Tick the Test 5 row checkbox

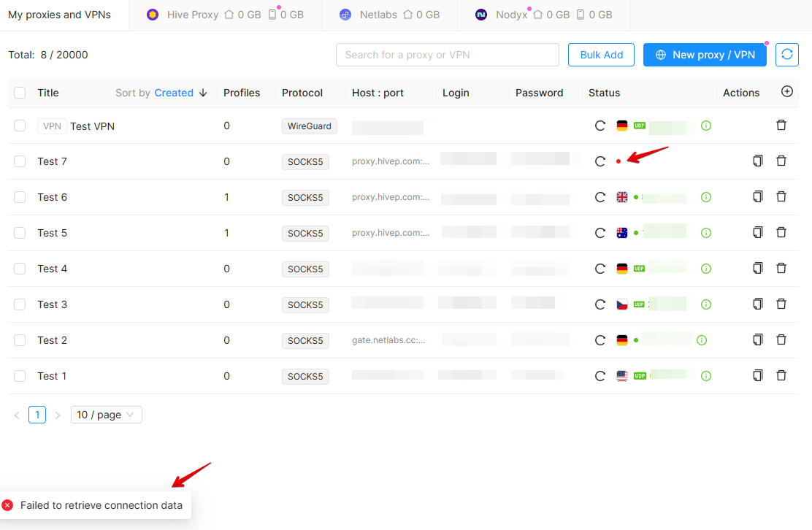20,232
